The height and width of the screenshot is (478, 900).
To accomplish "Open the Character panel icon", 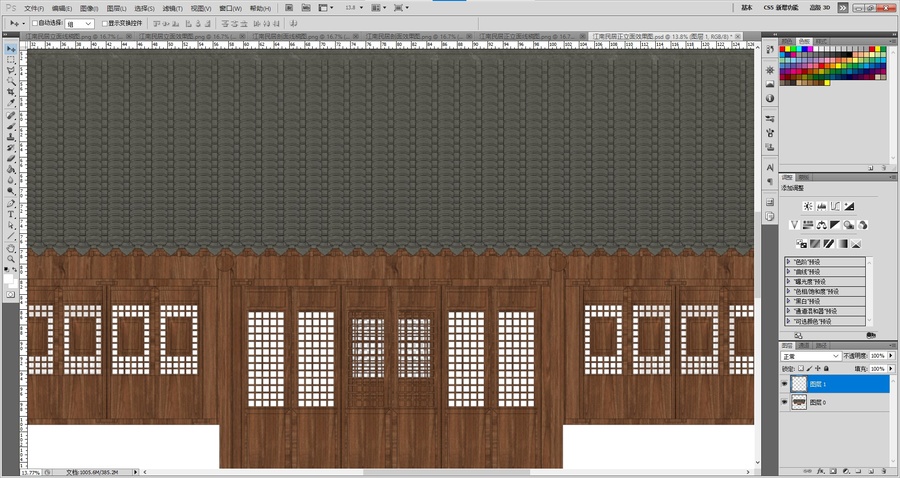I will pyautogui.click(x=770, y=168).
